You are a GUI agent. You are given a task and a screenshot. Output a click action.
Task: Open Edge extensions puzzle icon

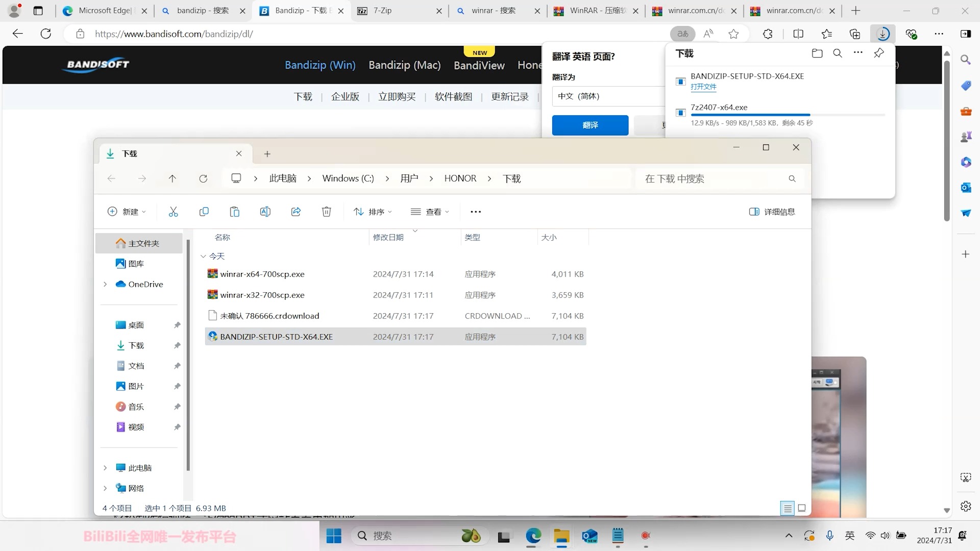(768, 34)
